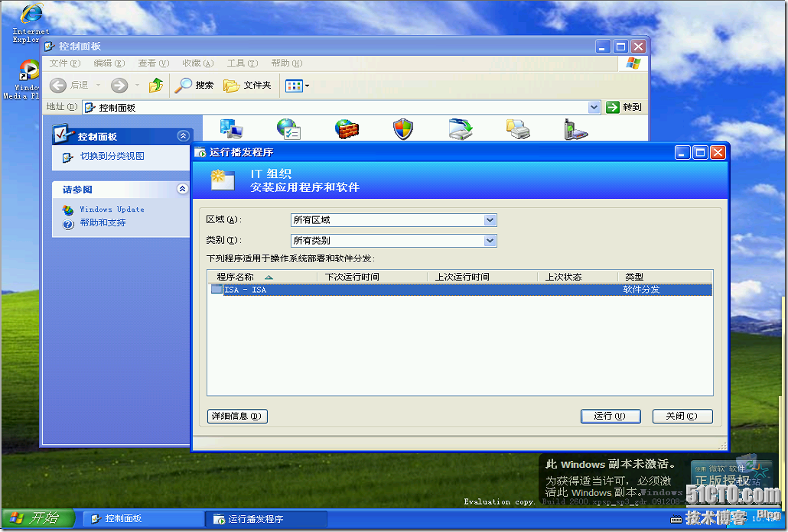Open 编辑(E) menu
Image resolution: width=788 pixels, height=532 pixels.
[109, 63]
